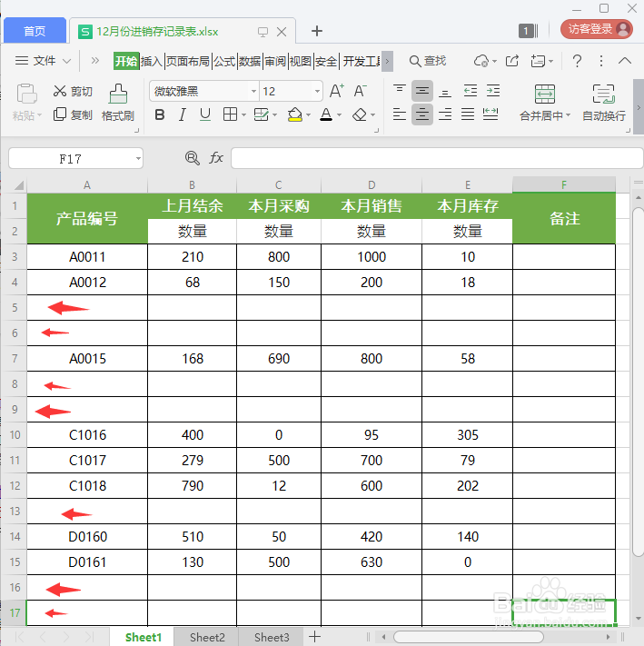Select the Format Painter brush
The image size is (644, 646).
pyautogui.click(x=118, y=94)
